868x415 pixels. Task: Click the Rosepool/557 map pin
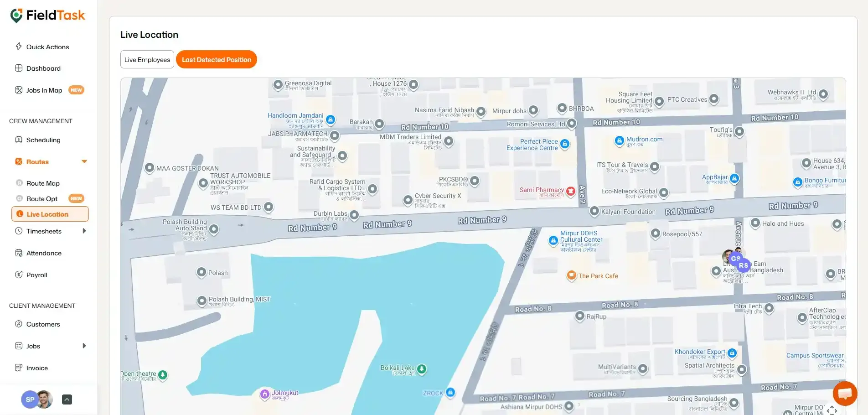coord(655,233)
